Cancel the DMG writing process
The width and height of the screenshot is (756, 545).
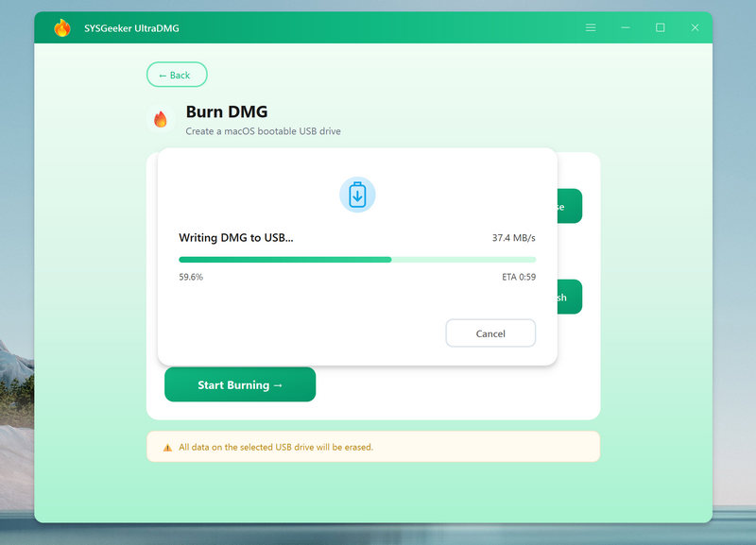[490, 333]
